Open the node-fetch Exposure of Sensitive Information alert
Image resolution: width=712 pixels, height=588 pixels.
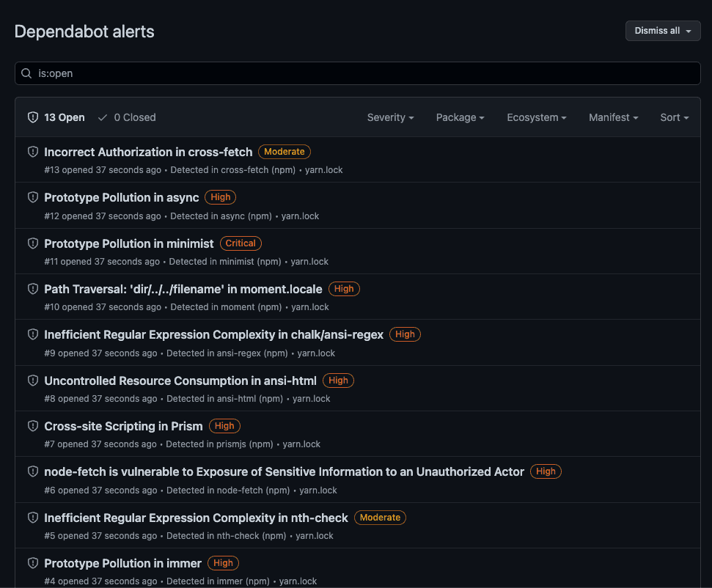click(x=284, y=472)
